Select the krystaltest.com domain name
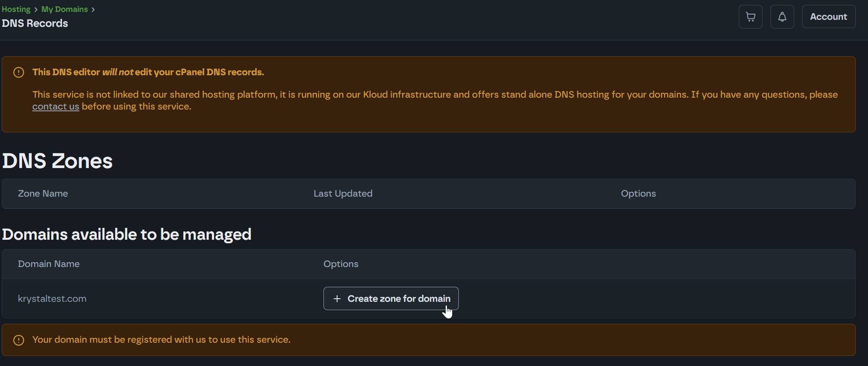868x366 pixels. coord(52,299)
